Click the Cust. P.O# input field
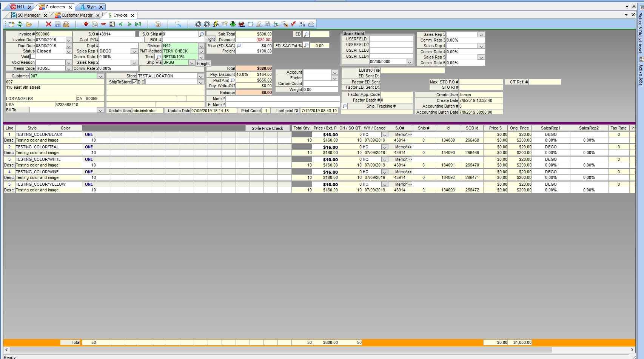This screenshot has height=359, width=644. tap(122, 40)
